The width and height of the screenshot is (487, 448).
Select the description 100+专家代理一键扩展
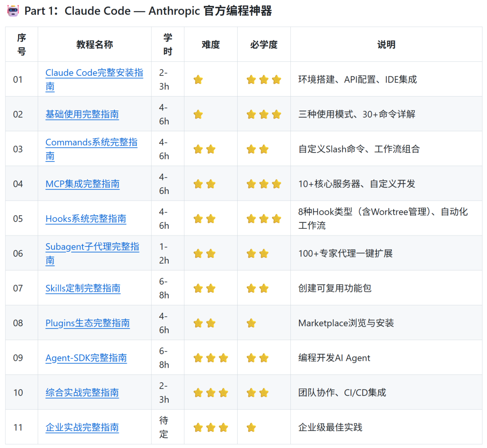[345, 254]
